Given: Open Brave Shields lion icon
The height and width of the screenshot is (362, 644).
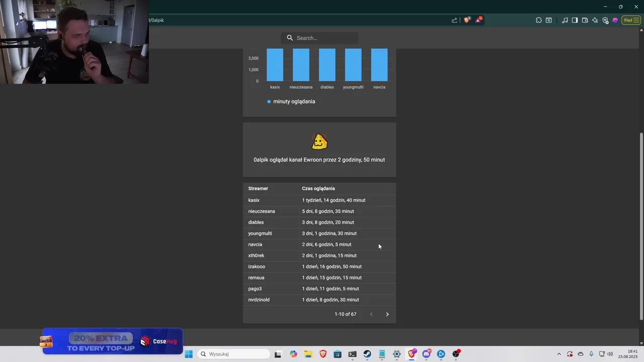Looking at the screenshot, I should 467,20.
